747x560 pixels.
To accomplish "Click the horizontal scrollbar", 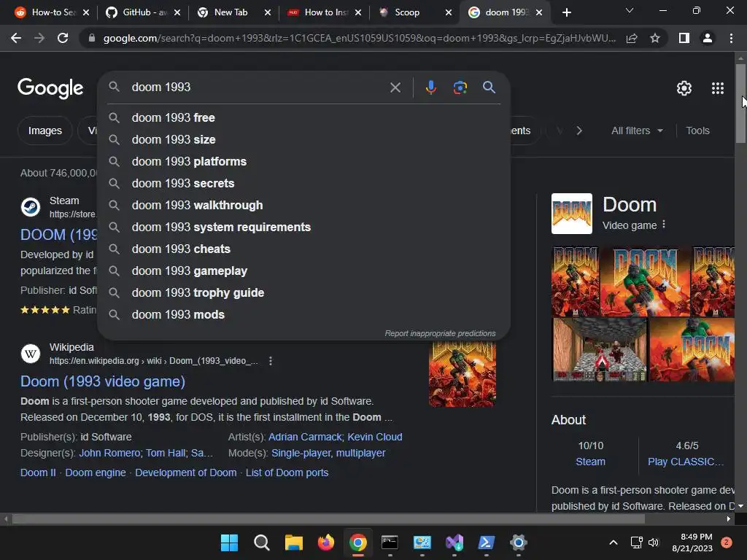I will coord(328,518).
